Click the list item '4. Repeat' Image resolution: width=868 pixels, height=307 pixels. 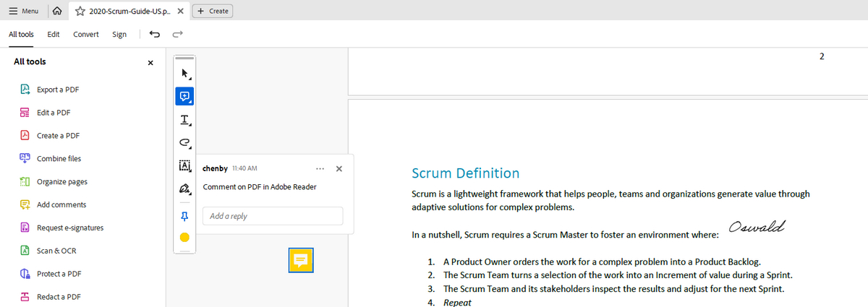point(449,303)
